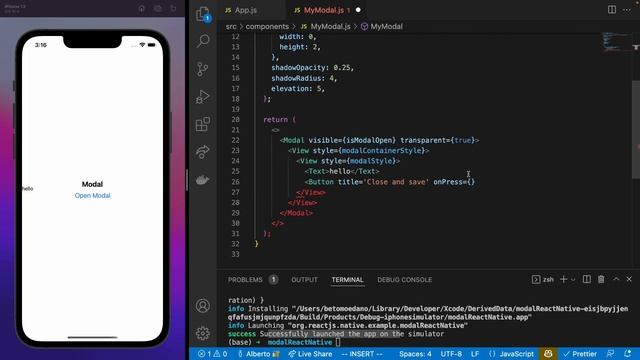Select the MyModal.js editor tab
This screenshot has height=360, width=640.
point(323,10)
